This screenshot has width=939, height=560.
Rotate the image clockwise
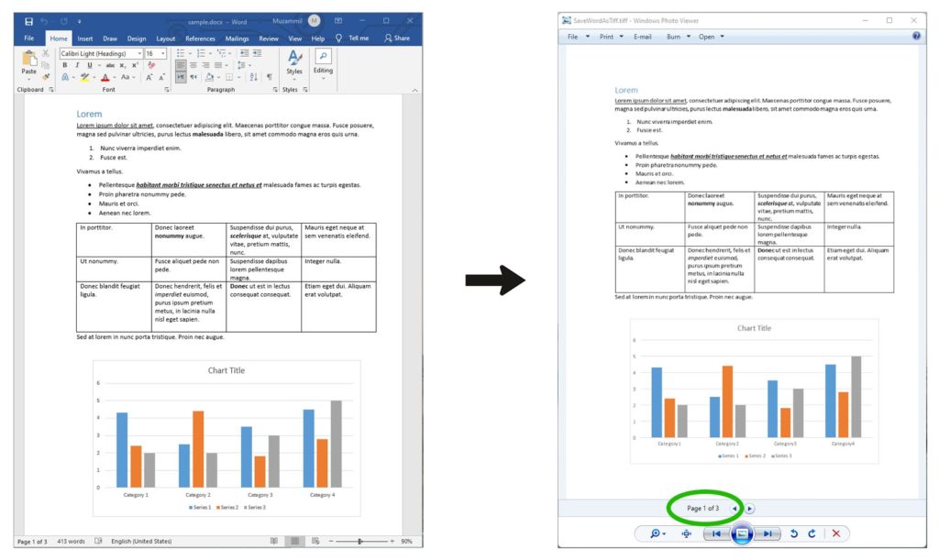click(x=811, y=533)
